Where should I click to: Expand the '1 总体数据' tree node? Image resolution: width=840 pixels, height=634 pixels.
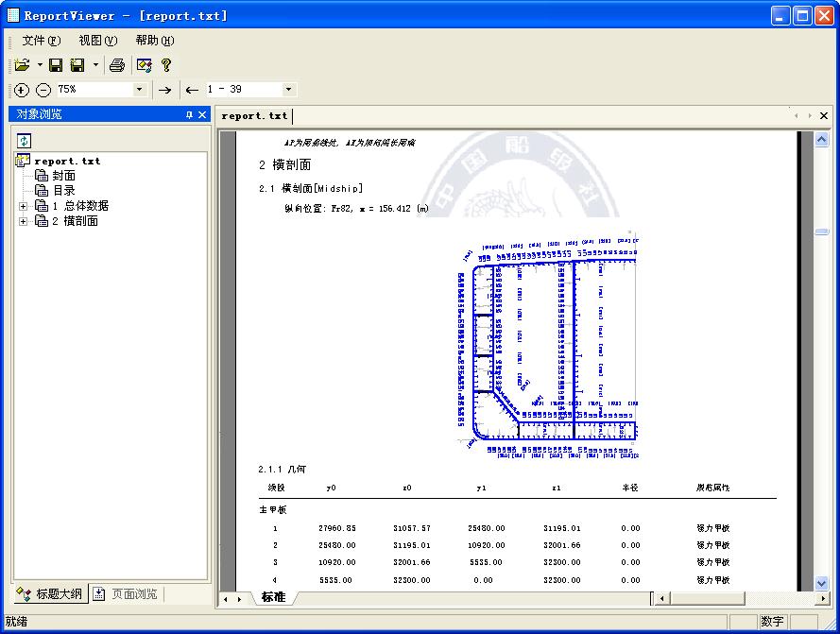pyautogui.click(x=24, y=206)
